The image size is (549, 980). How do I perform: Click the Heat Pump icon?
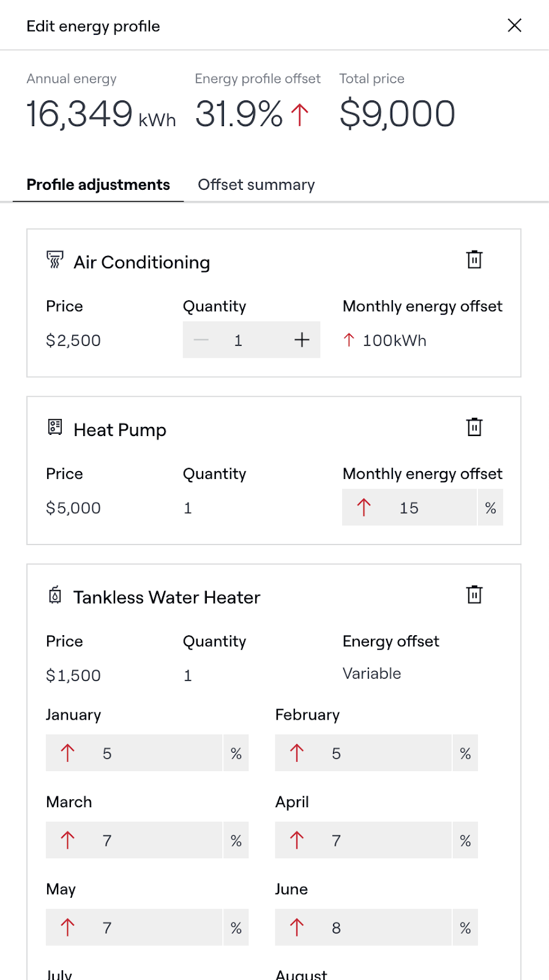point(55,427)
